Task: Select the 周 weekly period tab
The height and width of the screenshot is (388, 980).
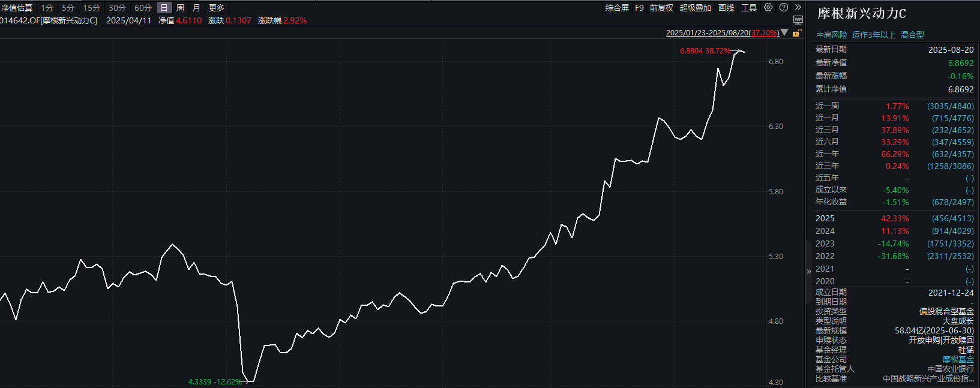Action: pos(180,8)
